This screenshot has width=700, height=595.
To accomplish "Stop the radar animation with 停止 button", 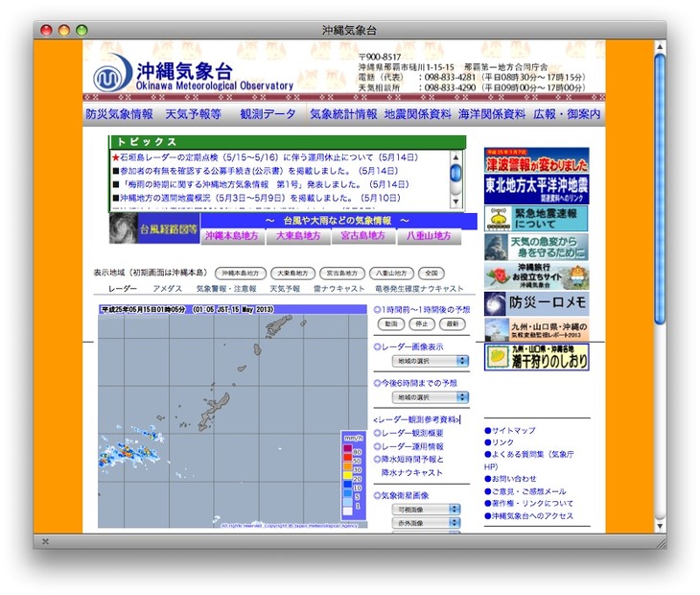I will [422, 323].
